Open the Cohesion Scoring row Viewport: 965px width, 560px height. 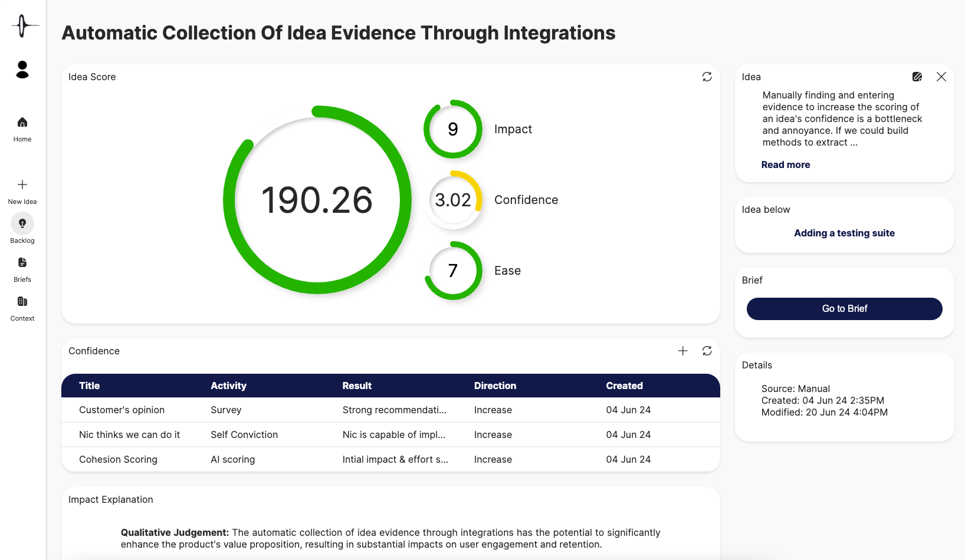(x=390, y=459)
